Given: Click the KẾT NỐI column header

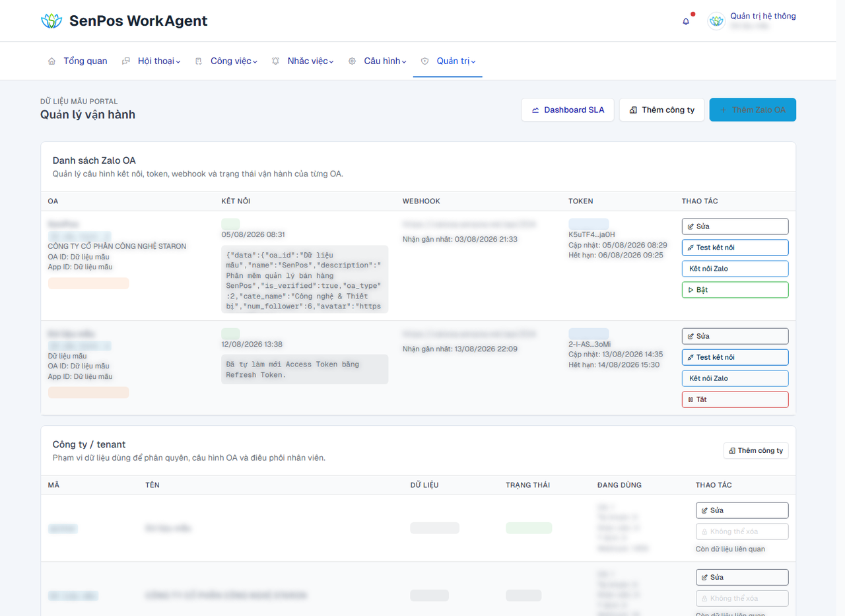Looking at the screenshot, I should click(x=236, y=201).
